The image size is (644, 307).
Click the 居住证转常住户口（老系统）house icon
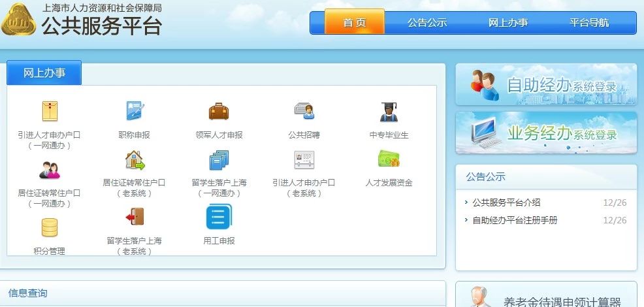tap(135, 160)
